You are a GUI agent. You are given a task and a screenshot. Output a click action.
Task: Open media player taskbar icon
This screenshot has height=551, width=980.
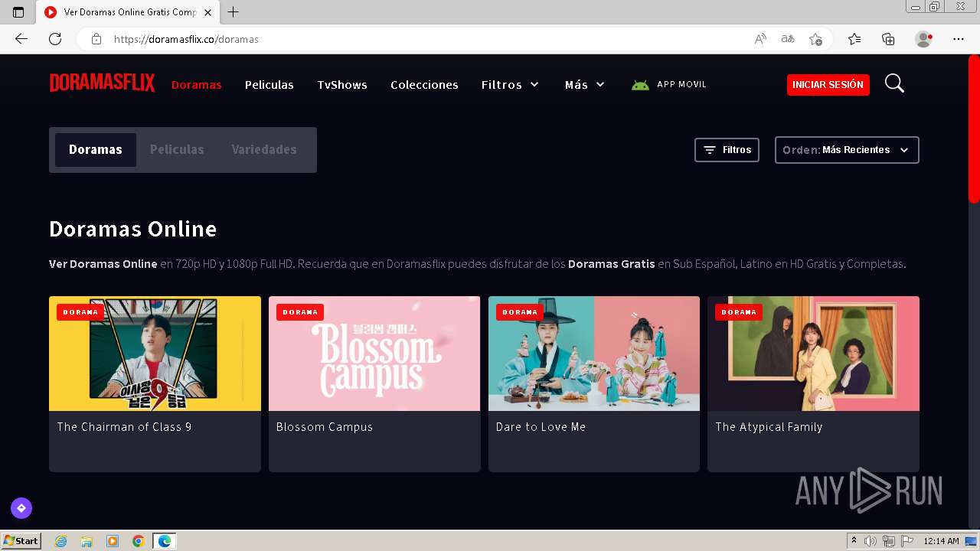click(113, 541)
